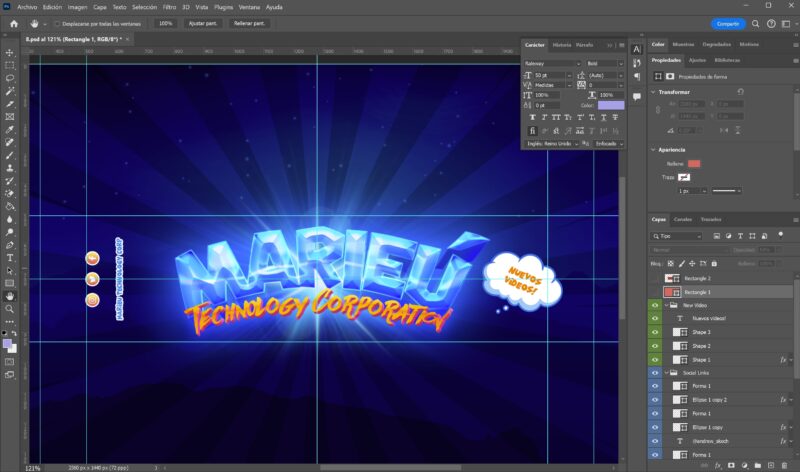800x472 pixels.
Task: Select the Eyedropper tool
Action: [10, 130]
